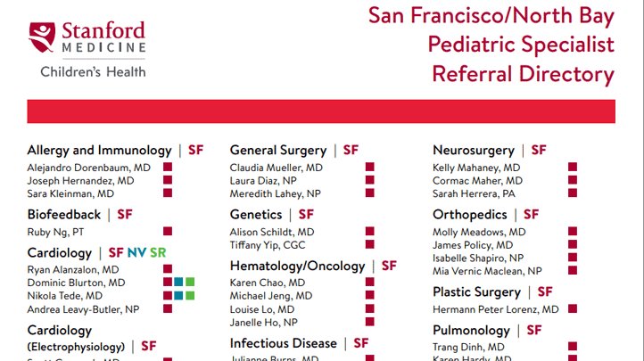Click the NV location label beside Cardiology

pos(136,253)
